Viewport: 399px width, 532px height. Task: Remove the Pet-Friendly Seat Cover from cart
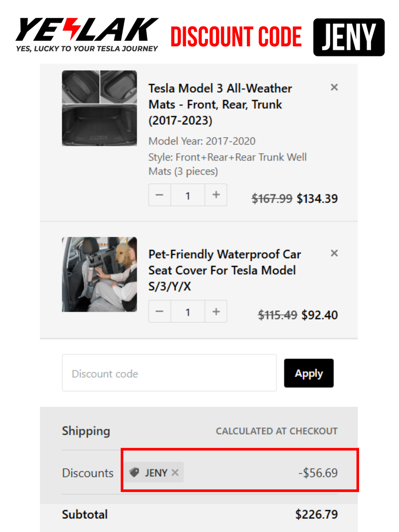[x=334, y=253]
